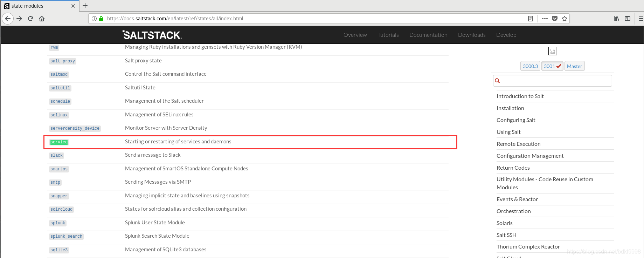Open the solrcloud module link
Screen dimensions: 644x258
(61, 209)
